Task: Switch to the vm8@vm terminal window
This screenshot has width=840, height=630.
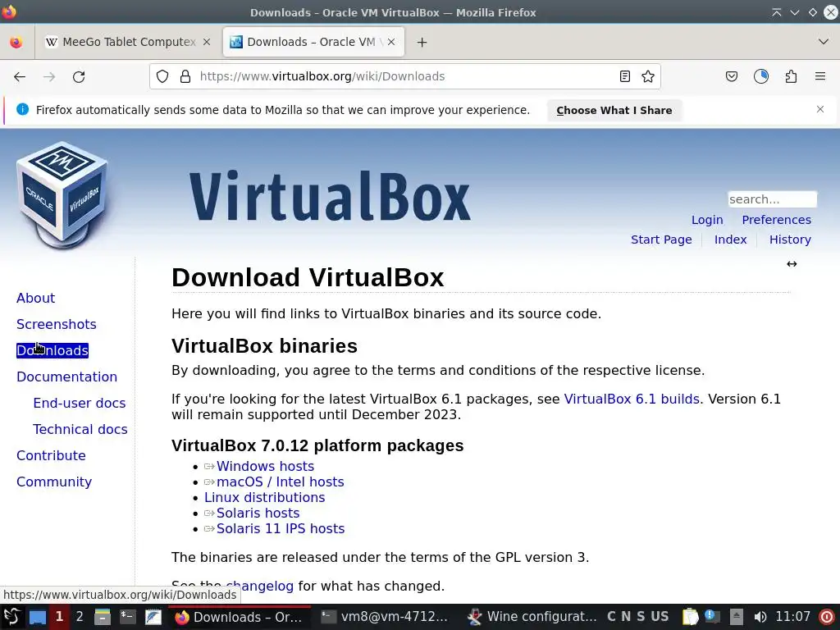Action: click(385, 617)
